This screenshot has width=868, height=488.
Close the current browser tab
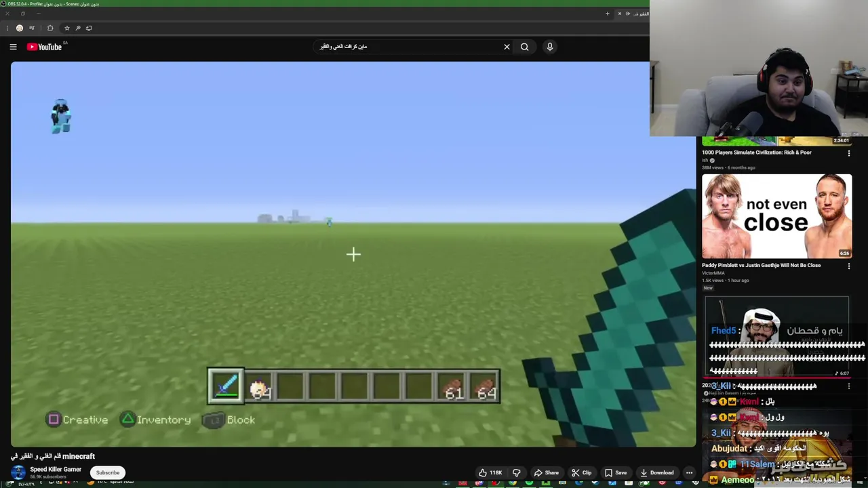click(x=619, y=14)
